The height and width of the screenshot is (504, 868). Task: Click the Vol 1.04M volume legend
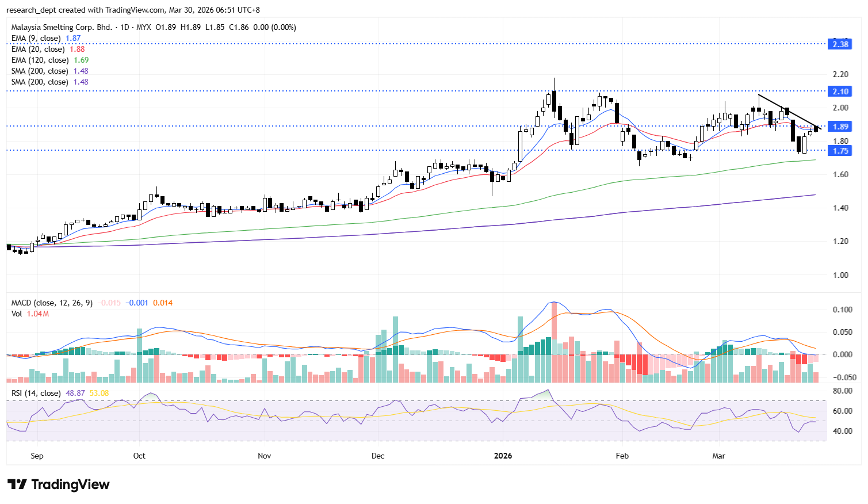coord(30,314)
